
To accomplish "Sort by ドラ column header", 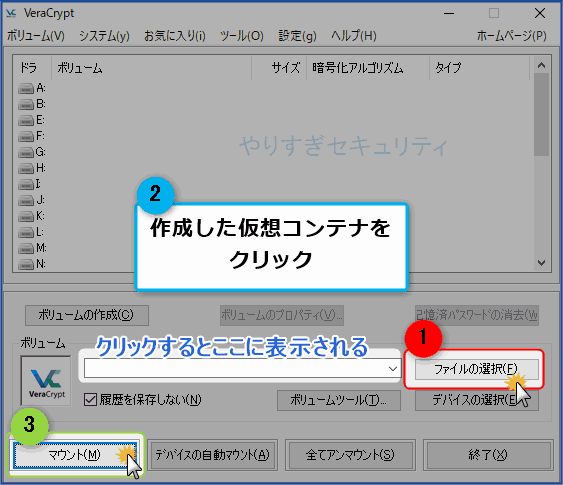I will (x=32, y=67).
